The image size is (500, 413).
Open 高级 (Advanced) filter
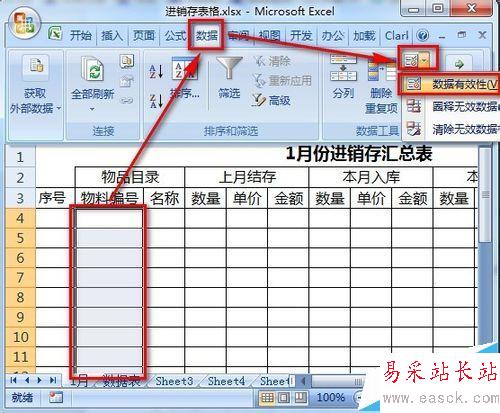click(271, 100)
